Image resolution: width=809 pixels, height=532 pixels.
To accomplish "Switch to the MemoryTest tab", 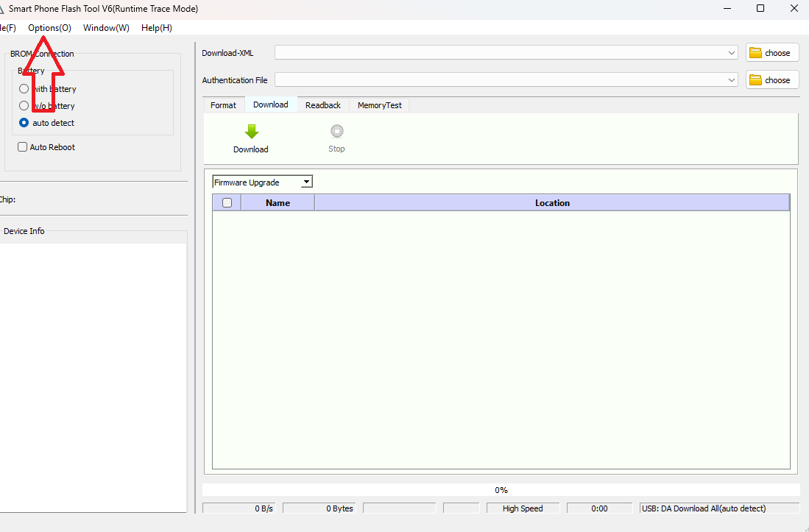I will (379, 105).
